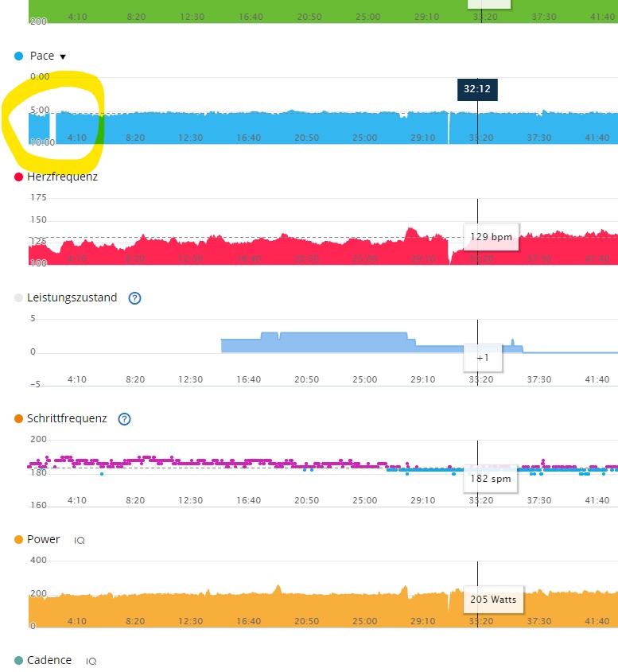Viewport: 618px width, 672px height.
Task: Click the Herzfrequenz chart title
Action: [x=62, y=177]
